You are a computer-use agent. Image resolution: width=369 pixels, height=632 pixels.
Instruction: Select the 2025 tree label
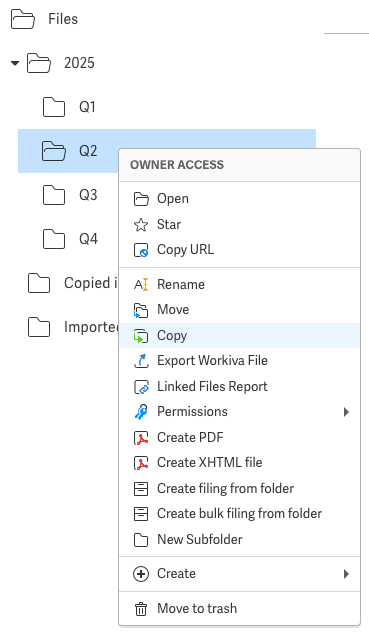point(79,63)
